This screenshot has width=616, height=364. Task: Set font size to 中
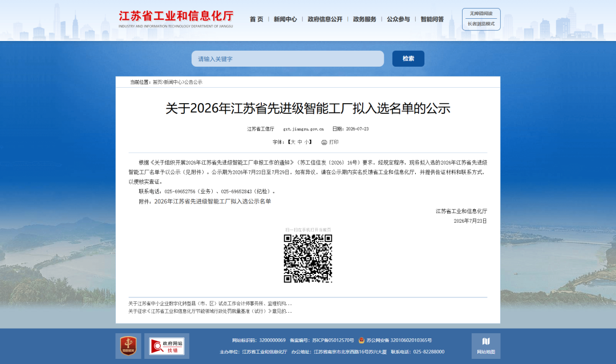[x=300, y=142]
